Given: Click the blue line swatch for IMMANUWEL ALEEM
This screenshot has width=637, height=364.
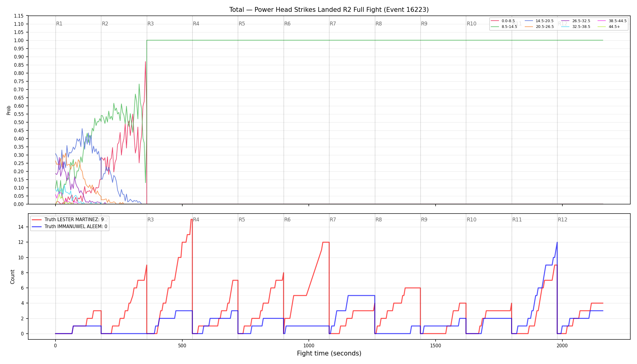Looking at the screenshot, I should tap(37, 226).
